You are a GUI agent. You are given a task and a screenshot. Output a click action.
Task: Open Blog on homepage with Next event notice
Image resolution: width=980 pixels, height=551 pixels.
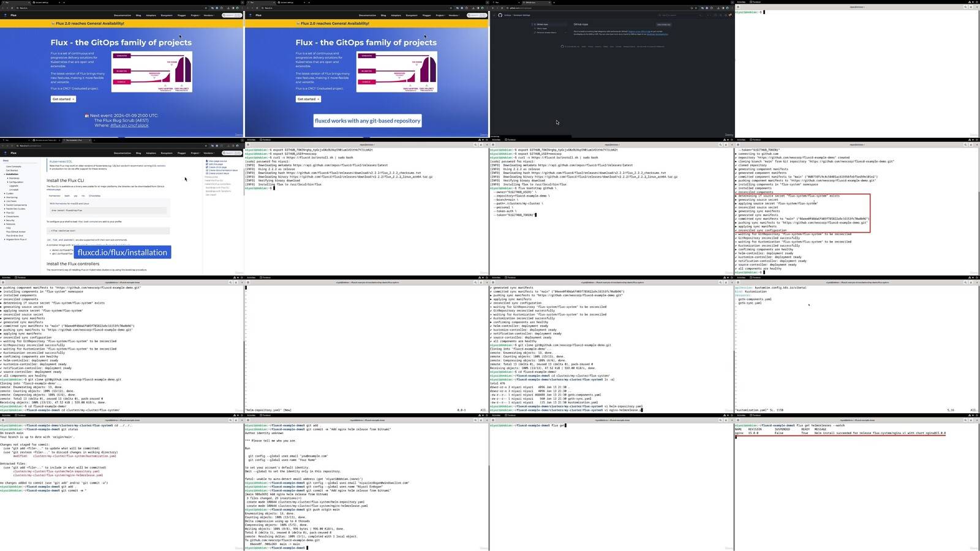click(138, 15)
